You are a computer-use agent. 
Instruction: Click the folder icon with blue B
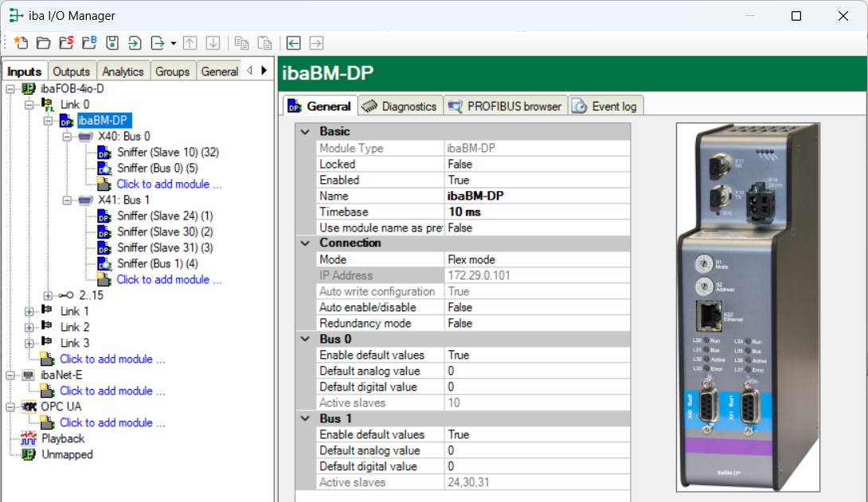[x=89, y=43]
